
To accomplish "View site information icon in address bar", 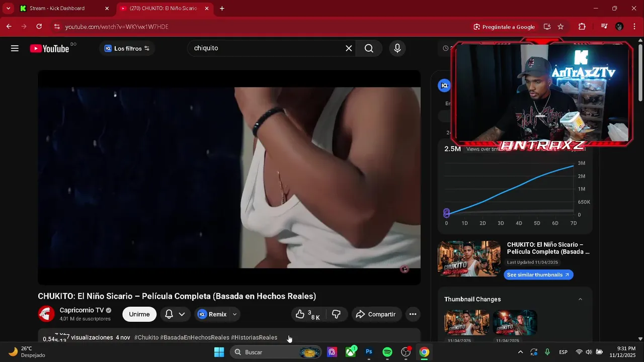I will [x=56, y=27].
